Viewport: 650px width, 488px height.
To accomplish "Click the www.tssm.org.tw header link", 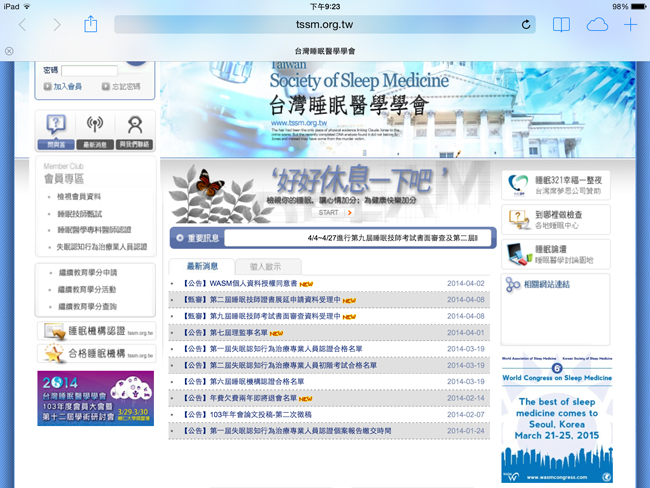I will click(299, 123).
